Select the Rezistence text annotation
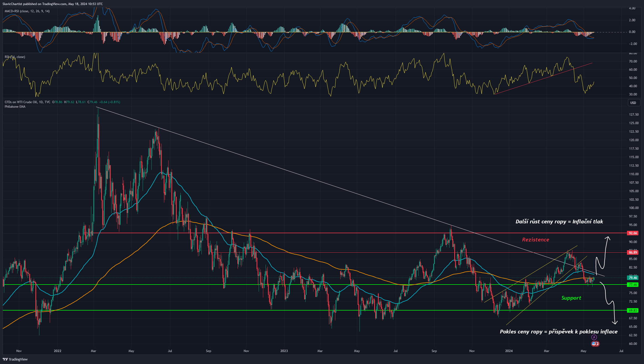The width and height of the screenshot is (644, 364). click(x=535, y=240)
